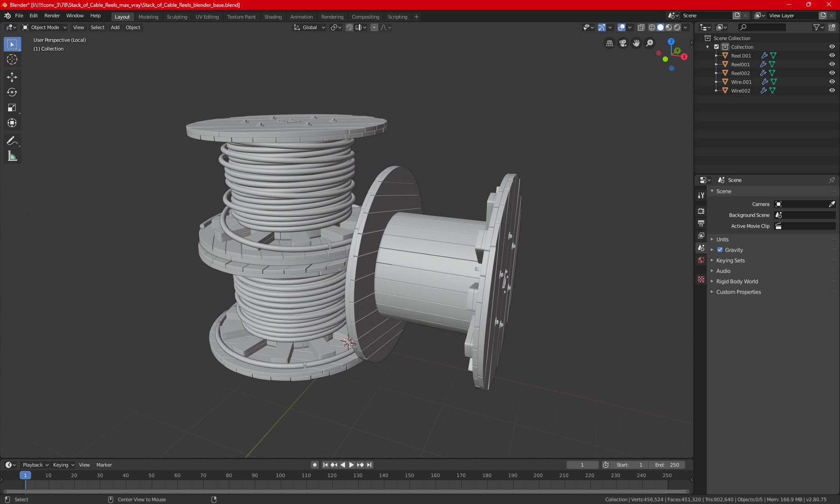Open the View Layer properties tab
This screenshot has height=504, width=840.
[x=701, y=236]
